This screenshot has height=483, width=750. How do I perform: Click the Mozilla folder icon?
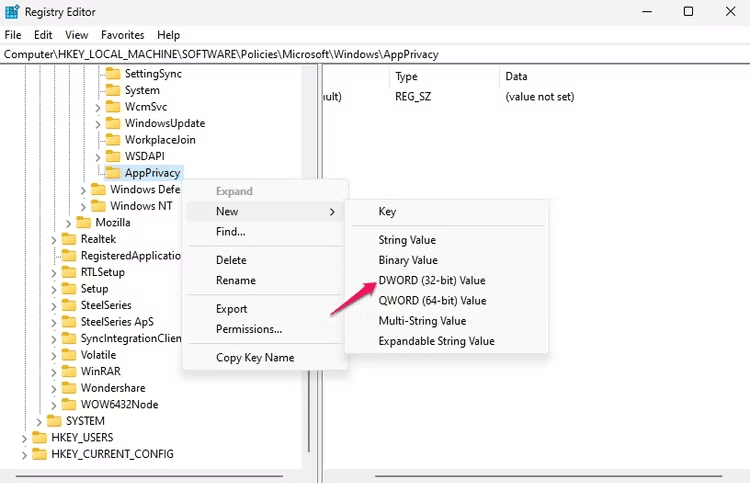tap(83, 223)
